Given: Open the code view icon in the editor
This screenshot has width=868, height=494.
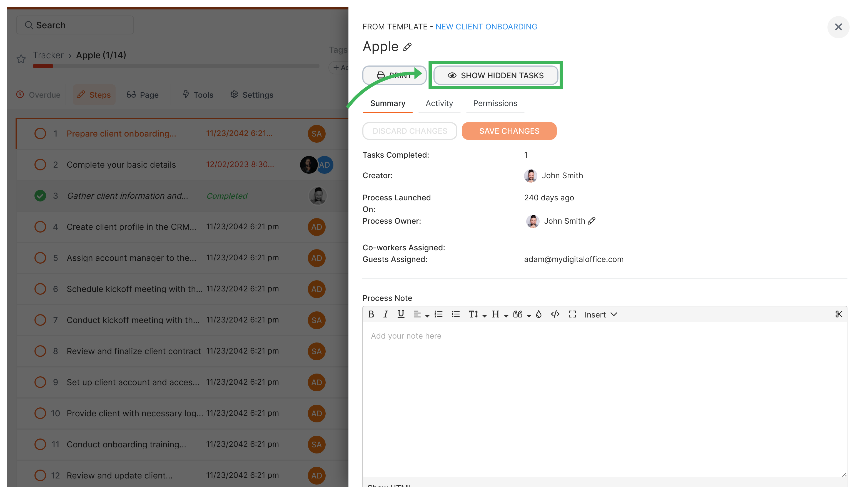Looking at the screenshot, I should coord(555,314).
